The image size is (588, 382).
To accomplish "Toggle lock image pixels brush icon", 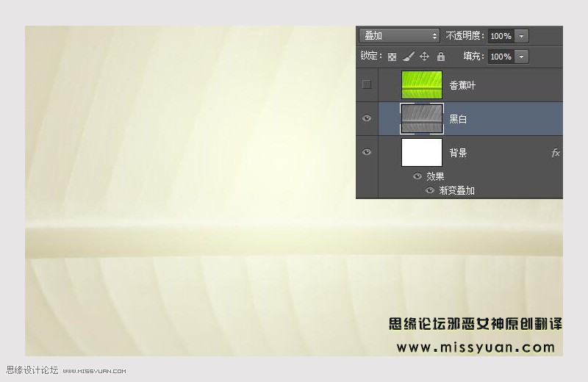I will [x=408, y=57].
